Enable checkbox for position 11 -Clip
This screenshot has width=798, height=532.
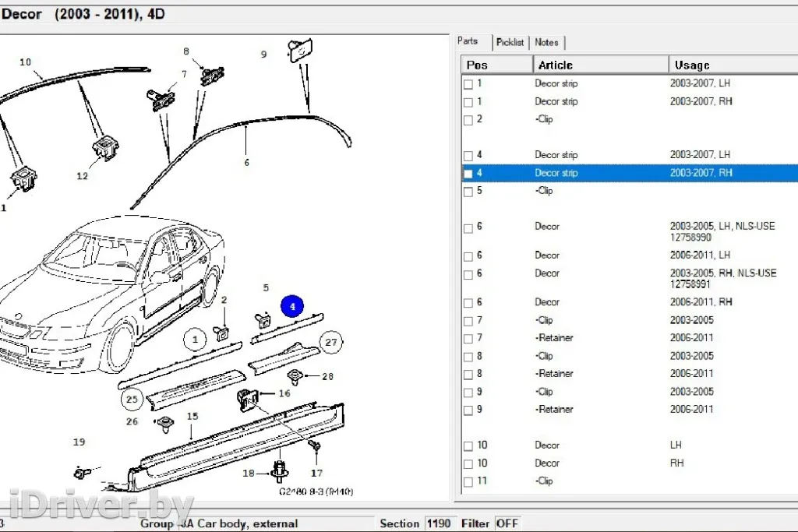click(468, 482)
